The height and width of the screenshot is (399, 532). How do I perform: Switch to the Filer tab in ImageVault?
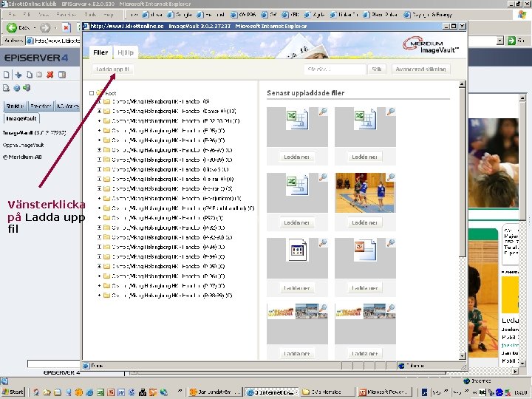coord(100,52)
